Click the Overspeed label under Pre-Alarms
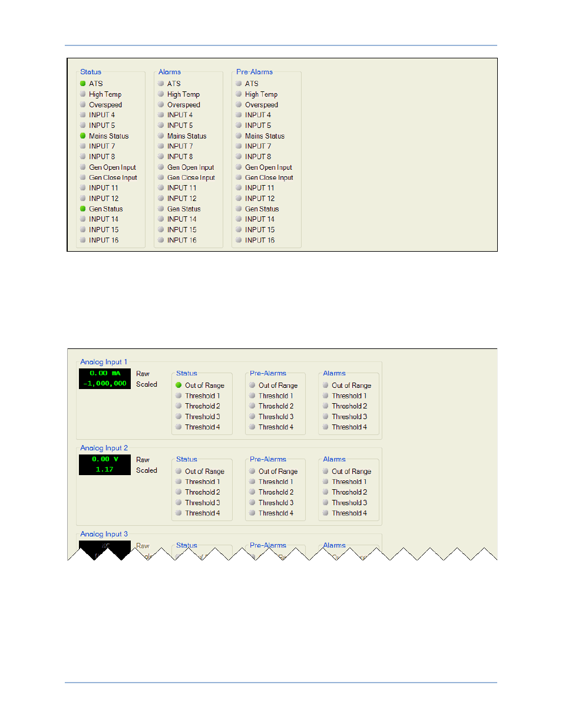This screenshot has width=562, height=728. pos(262,105)
